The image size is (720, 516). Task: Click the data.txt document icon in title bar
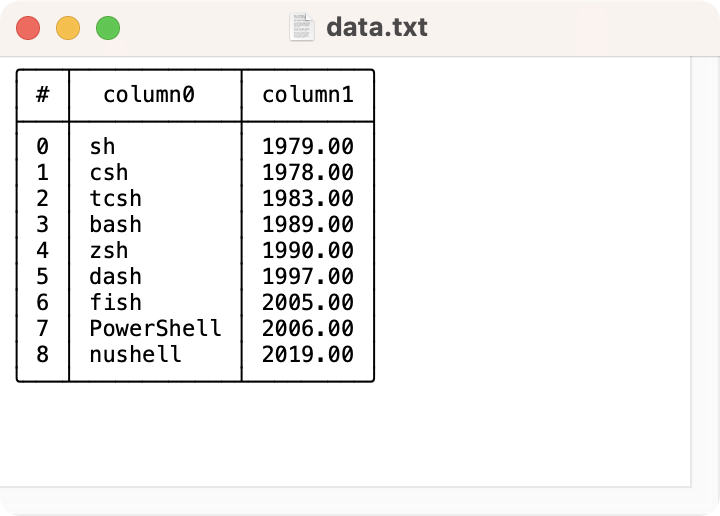point(302,27)
